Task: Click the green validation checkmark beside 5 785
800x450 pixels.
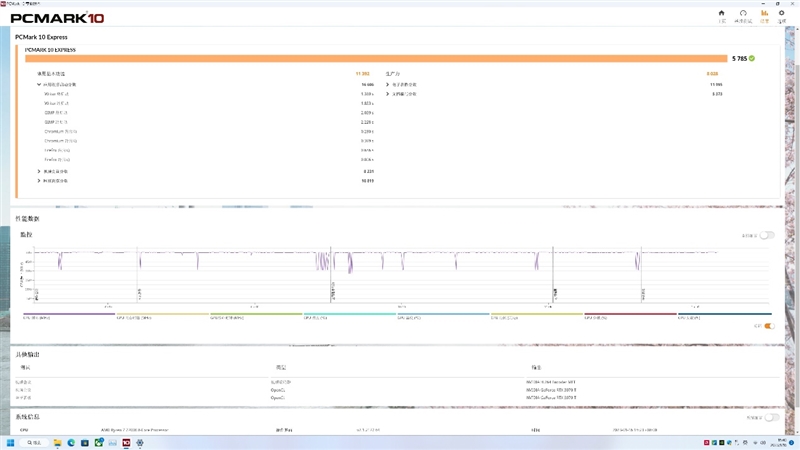Action: tap(752, 58)
